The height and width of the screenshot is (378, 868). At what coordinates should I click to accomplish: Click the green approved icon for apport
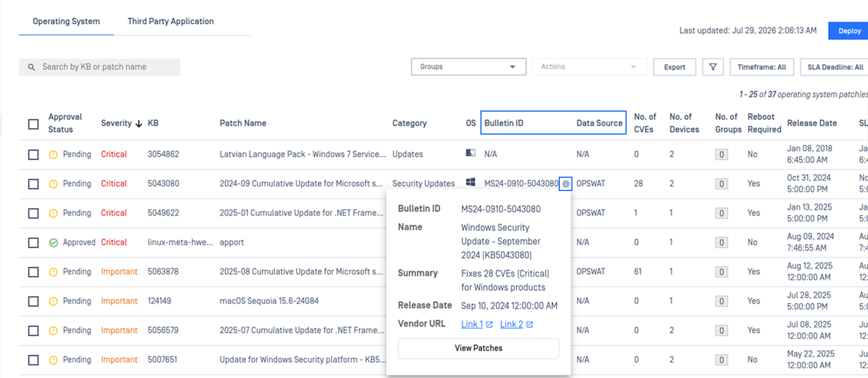click(54, 243)
